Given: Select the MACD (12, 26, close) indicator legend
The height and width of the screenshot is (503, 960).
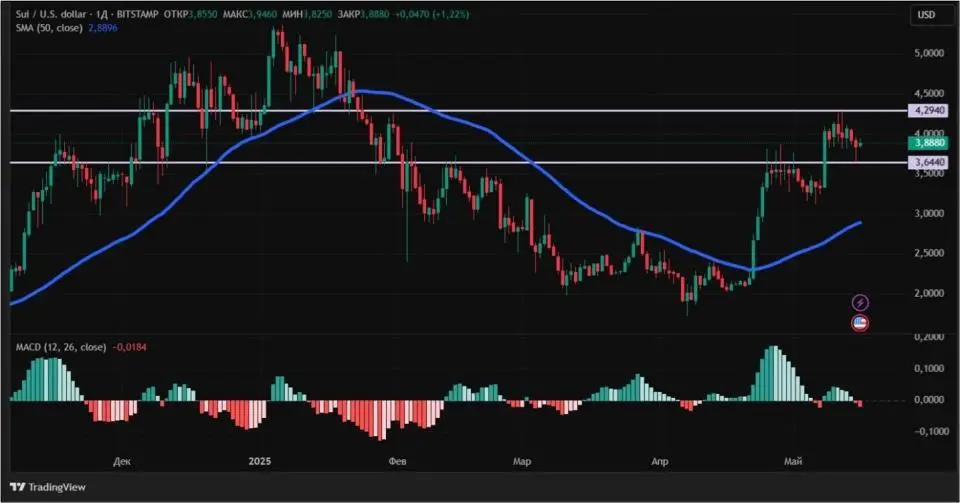Looking at the screenshot, I should point(61,347).
